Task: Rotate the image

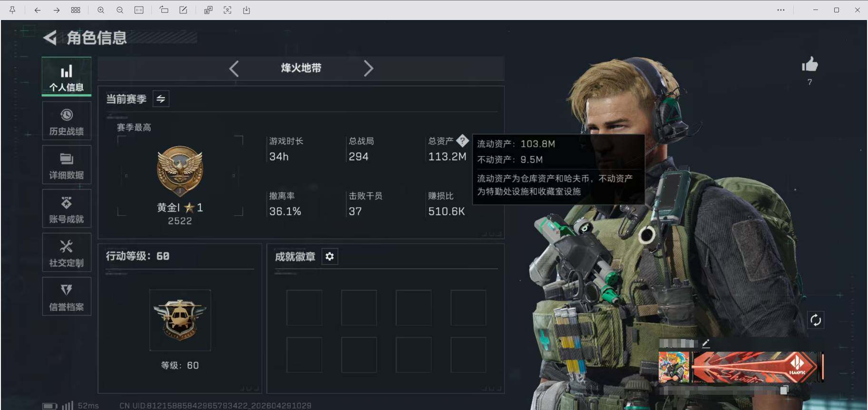Action: (164, 10)
